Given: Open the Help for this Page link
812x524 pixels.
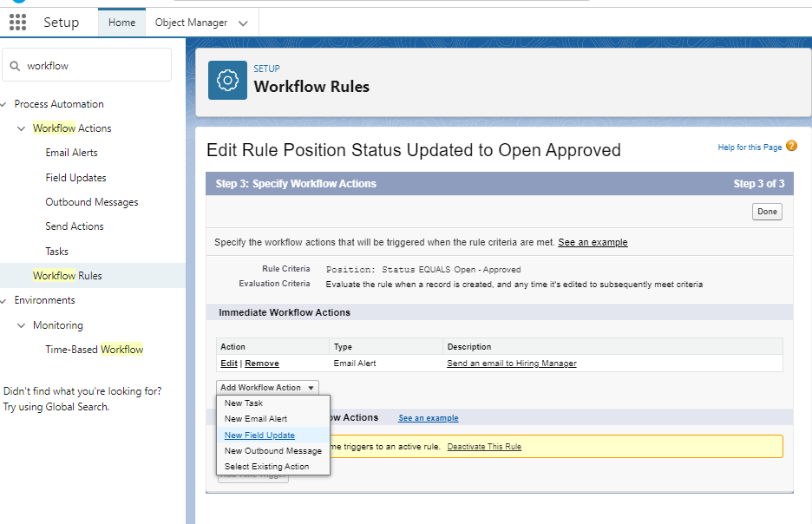Looking at the screenshot, I should (x=750, y=147).
